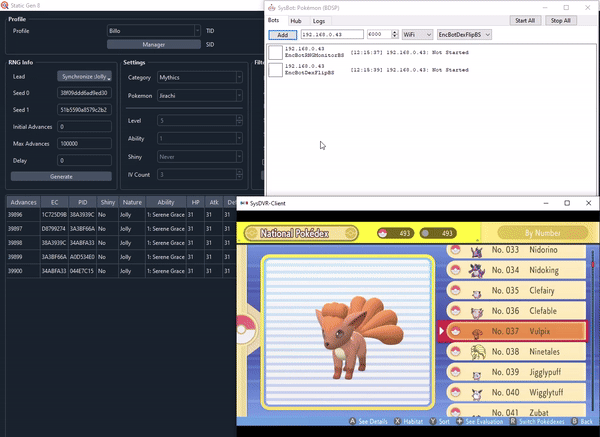Click the SysBot Pokémon window icon

point(271,8)
